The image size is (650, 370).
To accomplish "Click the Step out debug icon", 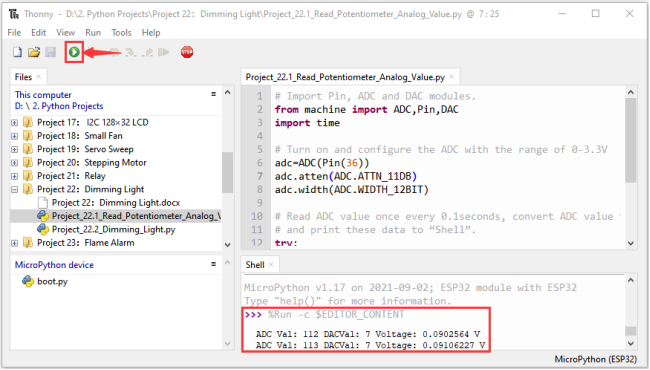I will 148,52.
